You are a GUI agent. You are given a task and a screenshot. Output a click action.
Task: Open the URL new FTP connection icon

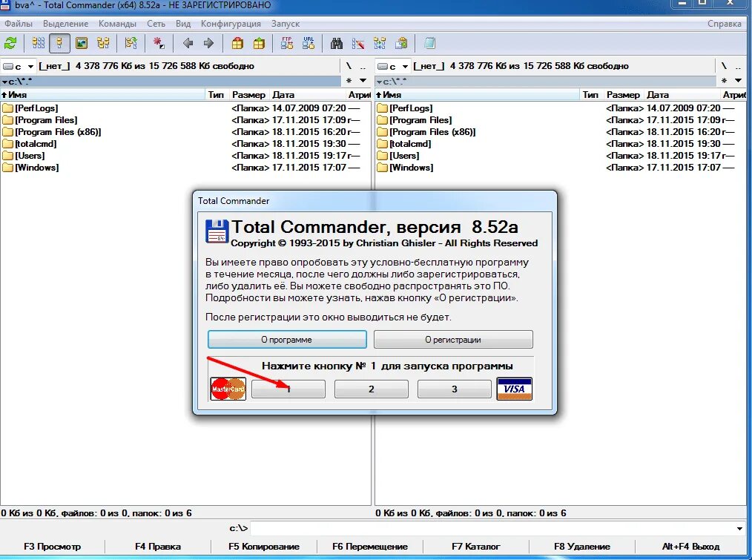(x=309, y=43)
